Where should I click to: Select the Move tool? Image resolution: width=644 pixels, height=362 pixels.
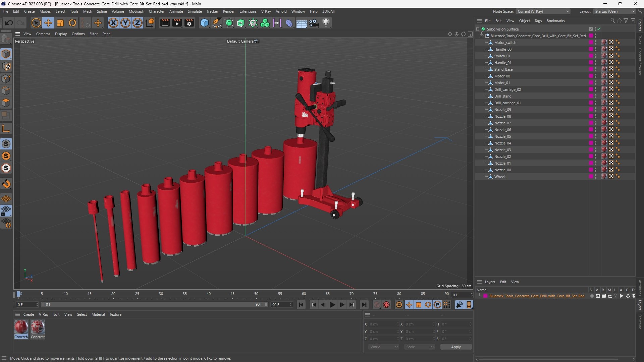[48, 23]
